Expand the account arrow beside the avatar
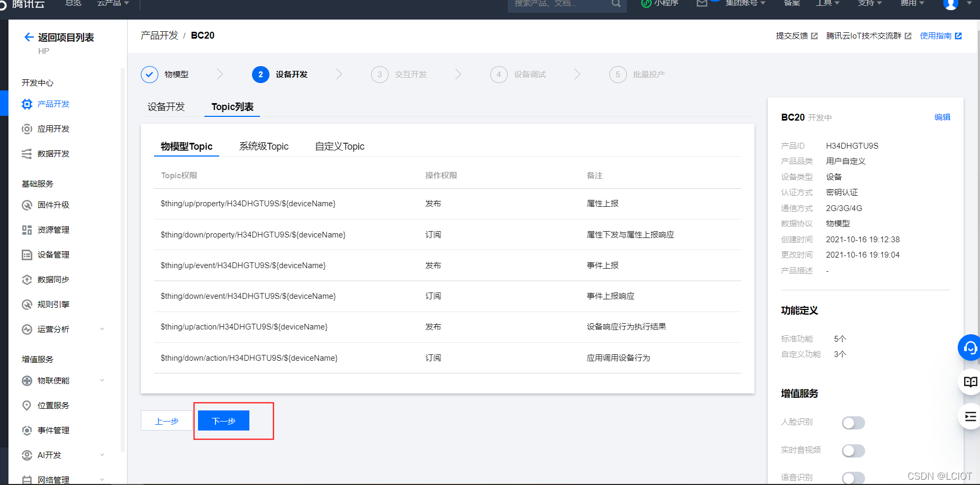The height and width of the screenshot is (485, 980). pos(969,3)
